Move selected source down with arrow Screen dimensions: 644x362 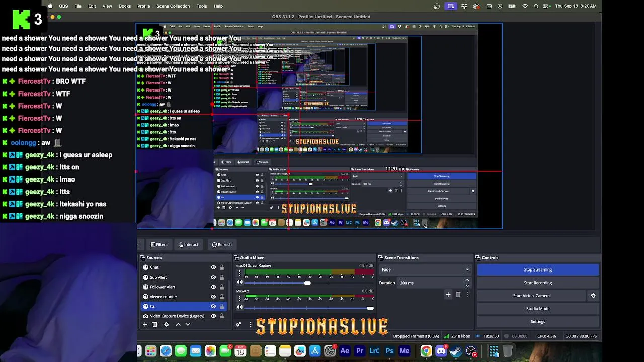[x=188, y=325]
